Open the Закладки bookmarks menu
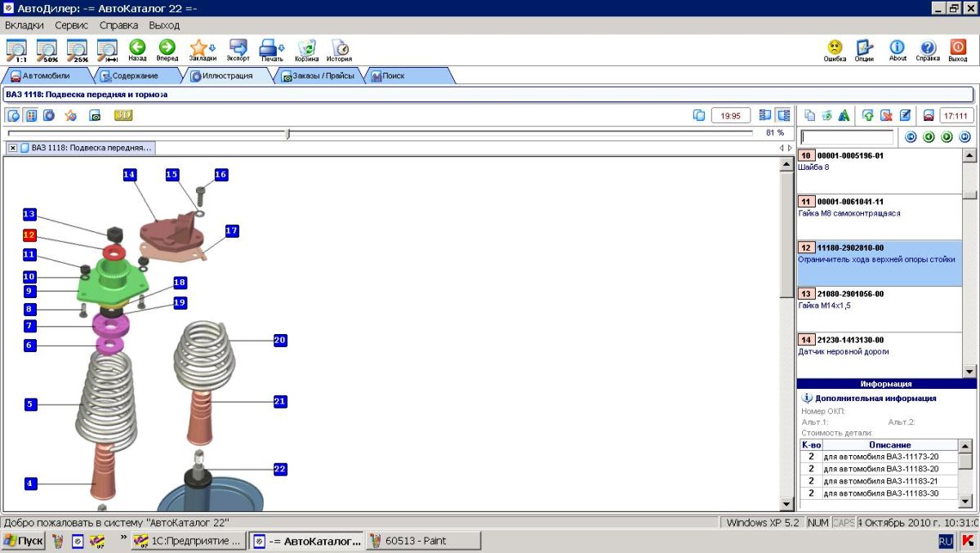Viewport: 980px width, 553px height. click(203, 50)
